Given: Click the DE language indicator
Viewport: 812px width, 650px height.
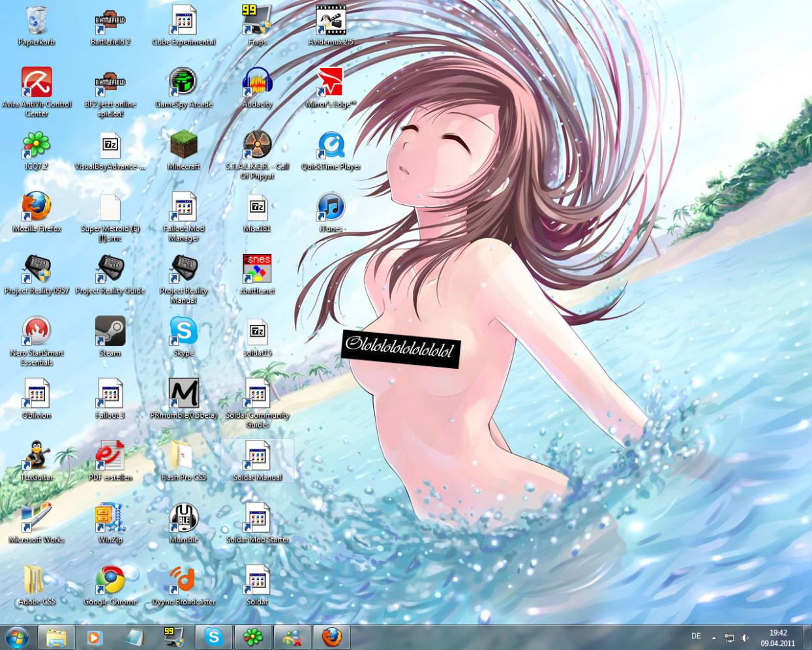Looking at the screenshot, I should click(696, 636).
